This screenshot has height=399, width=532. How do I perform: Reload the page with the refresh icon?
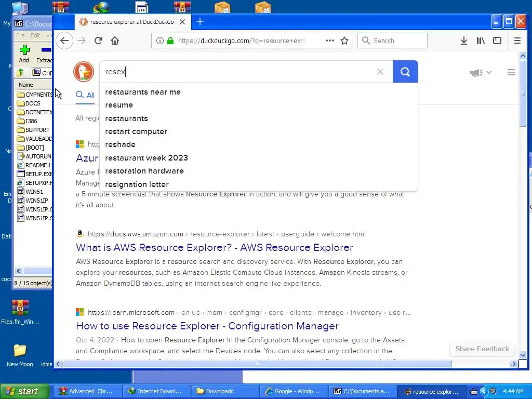98,41
